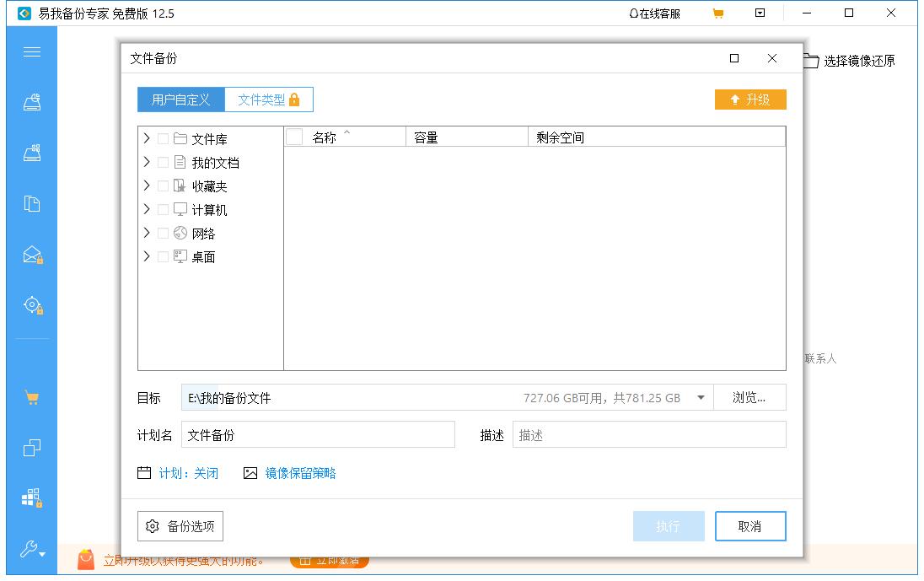Maximize the 文件备份 dialog
Image resolution: width=924 pixels, height=581 pixels.
[734, 58]
